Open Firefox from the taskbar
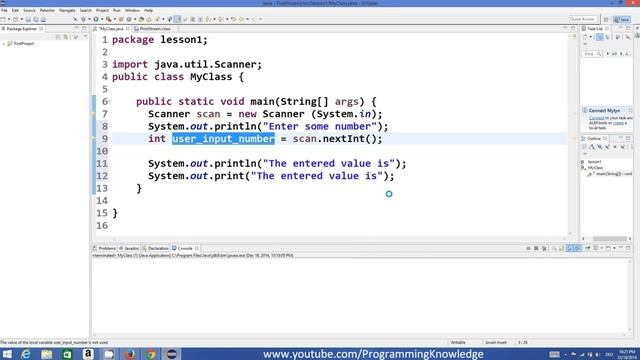Viewport: 640px width, 360px height. click(x=130, y=354)
